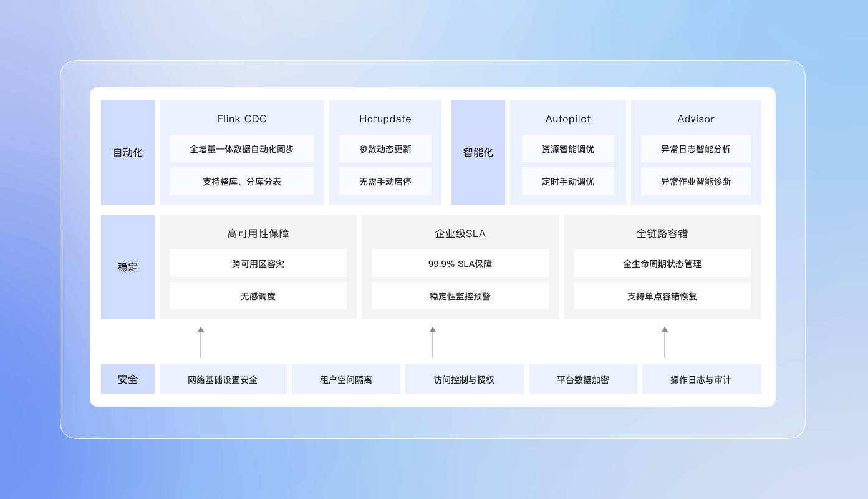Click the 稳定性监控预警 box

coord(460,296)
